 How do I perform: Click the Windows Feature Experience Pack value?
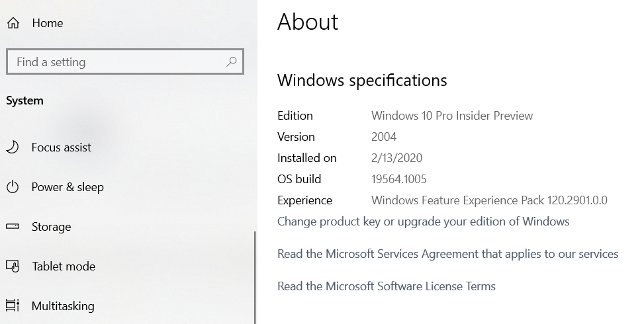(489, 200)
